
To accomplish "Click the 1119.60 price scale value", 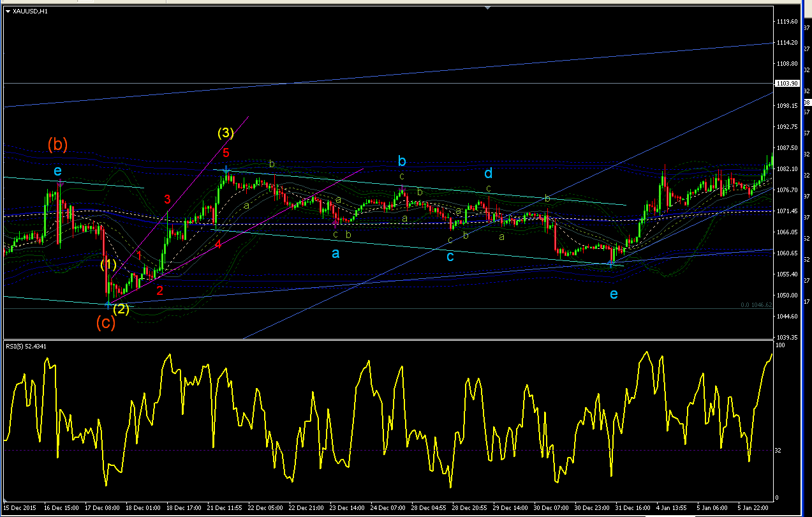I will 788,22.
